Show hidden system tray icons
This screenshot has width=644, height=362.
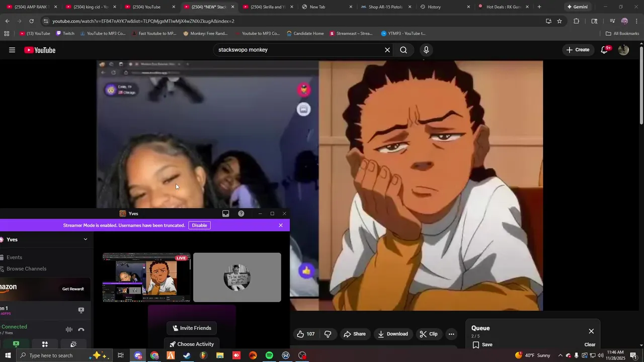pos(560,355)
